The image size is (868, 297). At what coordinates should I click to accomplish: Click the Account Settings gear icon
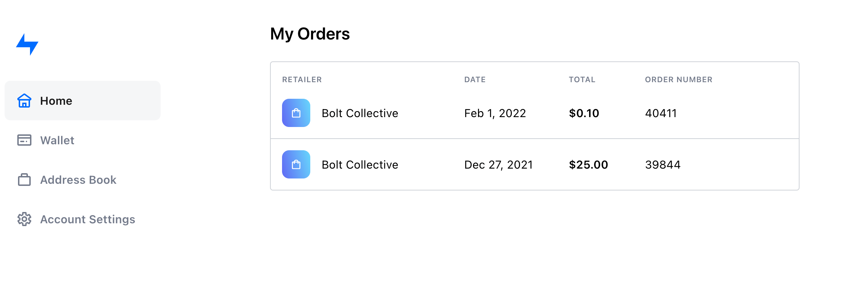pos(24,219)
